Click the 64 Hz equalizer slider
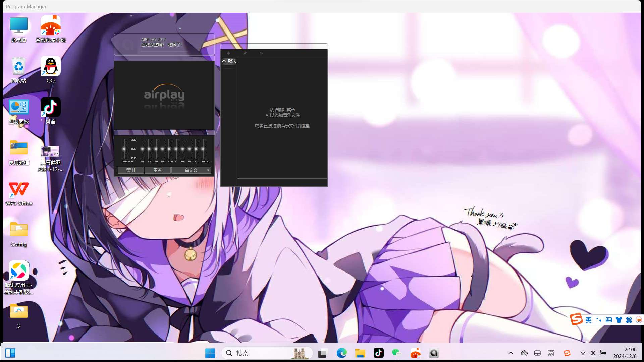 [x=149, y=149]
